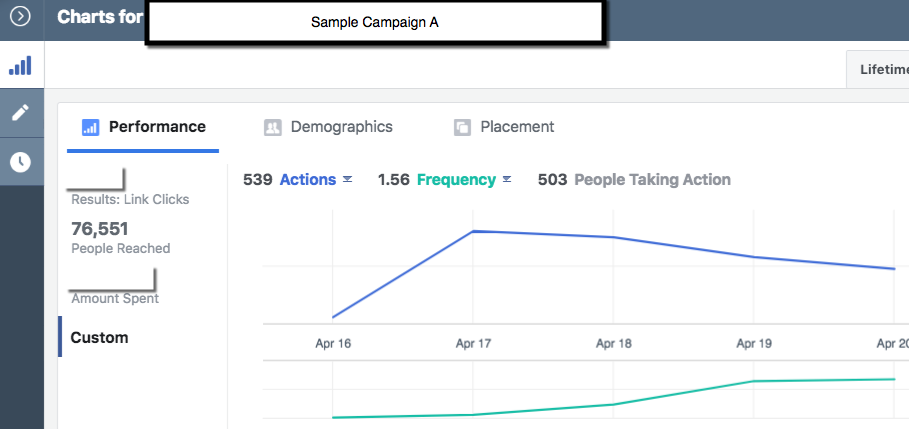The width and height of the screenshot is (909, 429).
Task: Open the Lifetime date range selector
Action: point(880,70)
